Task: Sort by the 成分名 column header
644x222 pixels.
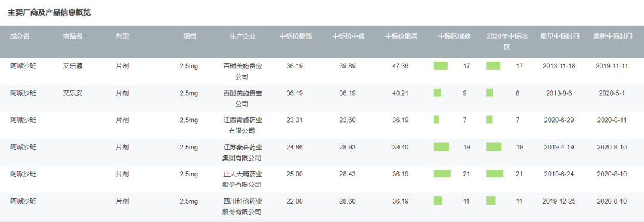Action: [20, 36]
